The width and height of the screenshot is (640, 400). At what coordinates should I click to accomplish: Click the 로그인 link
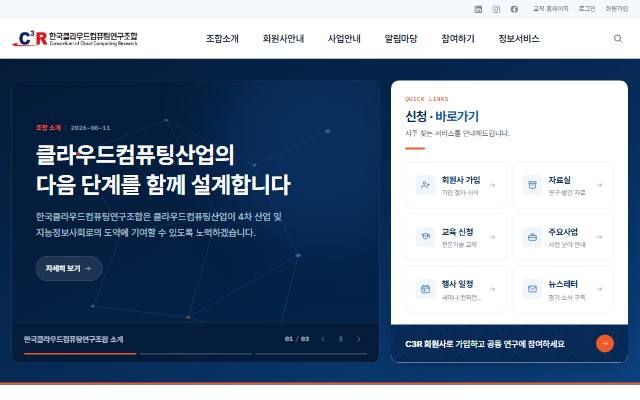point(587,9)
